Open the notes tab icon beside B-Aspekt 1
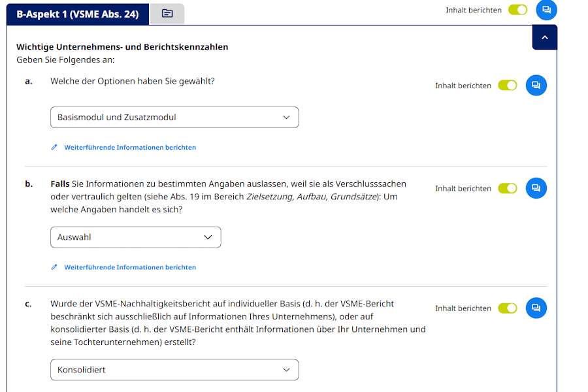The image size is (588, 392). tap(167, 14)
